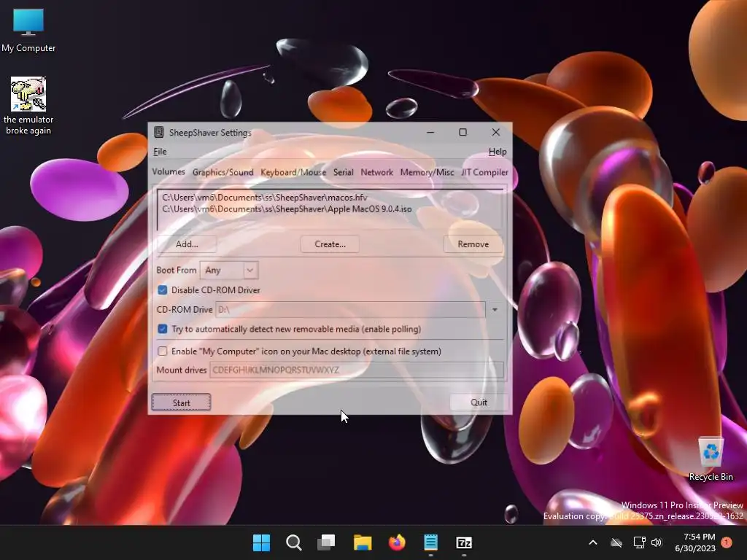Switch to the Network tab
This screenshot has height=560, width=747.
coord(377,172)
